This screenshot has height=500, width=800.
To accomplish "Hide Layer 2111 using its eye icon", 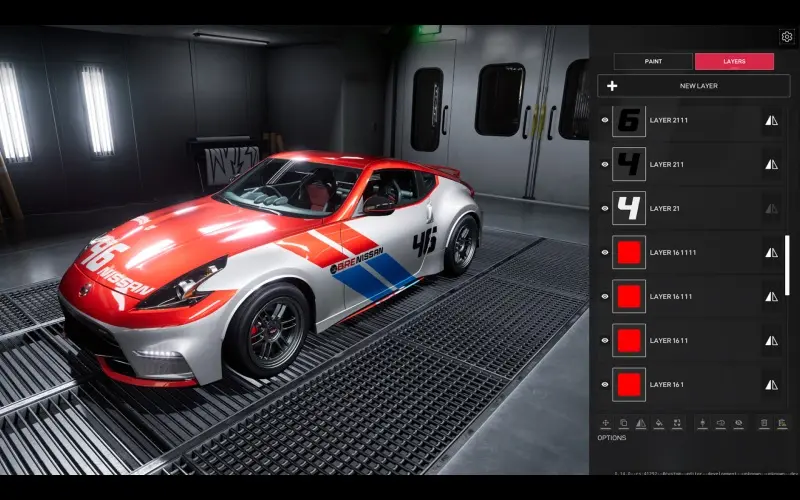I will coord(605,120).
